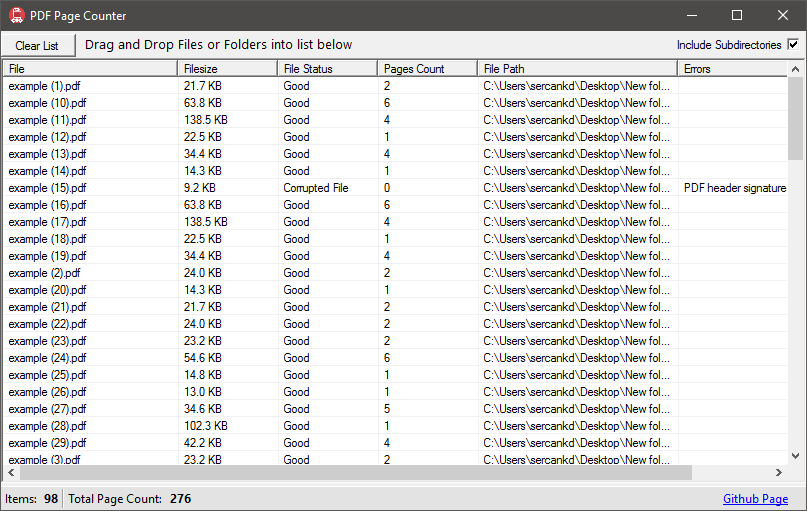
Task: Sort by the File Status column header
Action: click(x=327, y=68)
